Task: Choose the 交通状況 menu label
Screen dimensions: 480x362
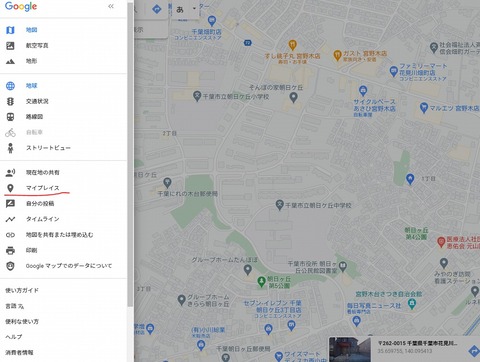Action: (37, 101)
